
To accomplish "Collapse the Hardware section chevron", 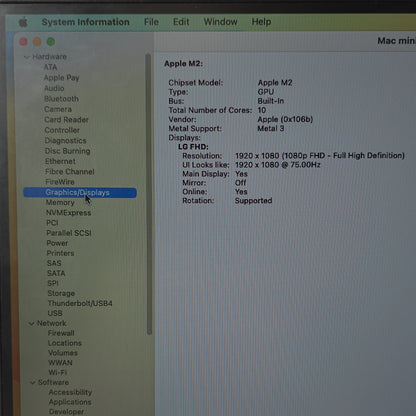I will 27,57.
